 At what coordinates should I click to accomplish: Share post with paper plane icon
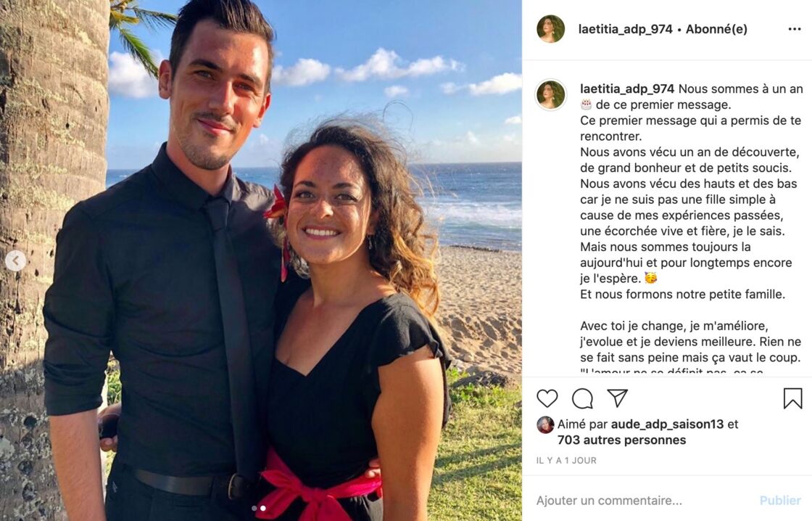[617, 398]
